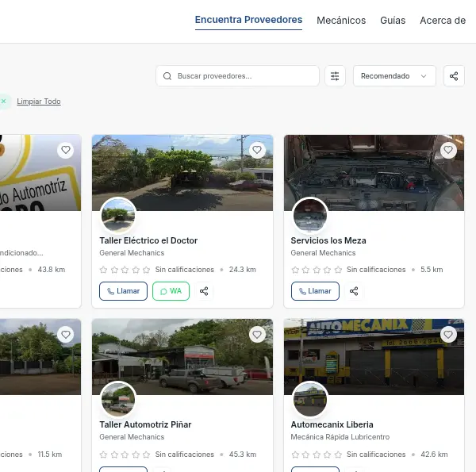Message Taller Eléctrico el Doctor via WA
476x472 pixels.
[x=171, y=291]
